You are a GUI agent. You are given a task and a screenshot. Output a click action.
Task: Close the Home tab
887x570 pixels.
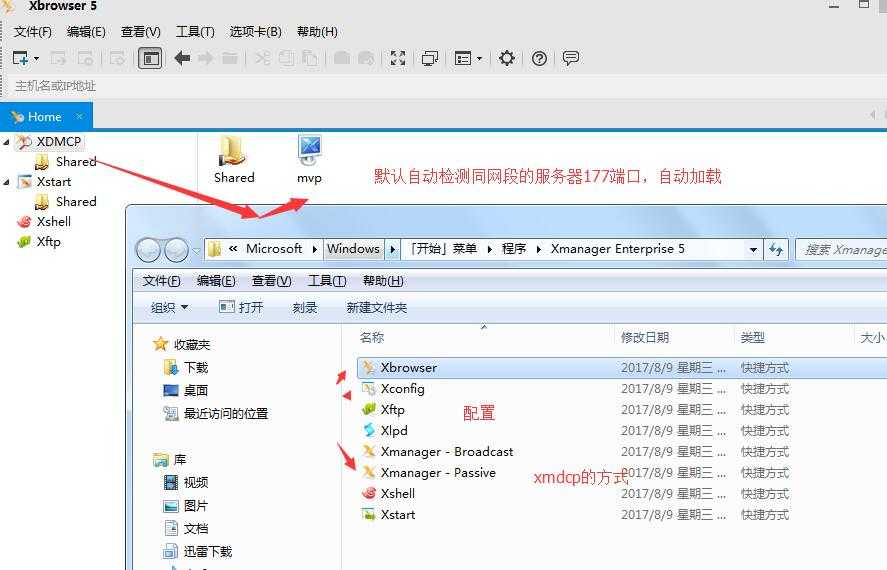79,116
